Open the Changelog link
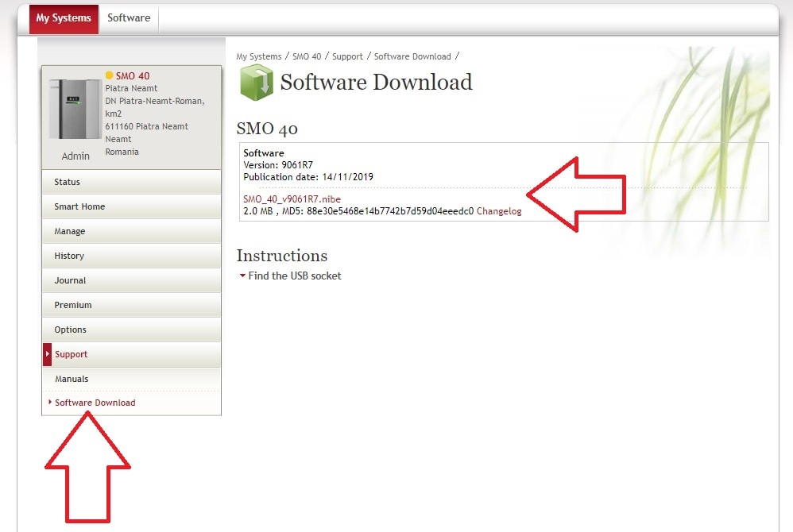The width and height of the screenshot is (793, 532). 499,211
